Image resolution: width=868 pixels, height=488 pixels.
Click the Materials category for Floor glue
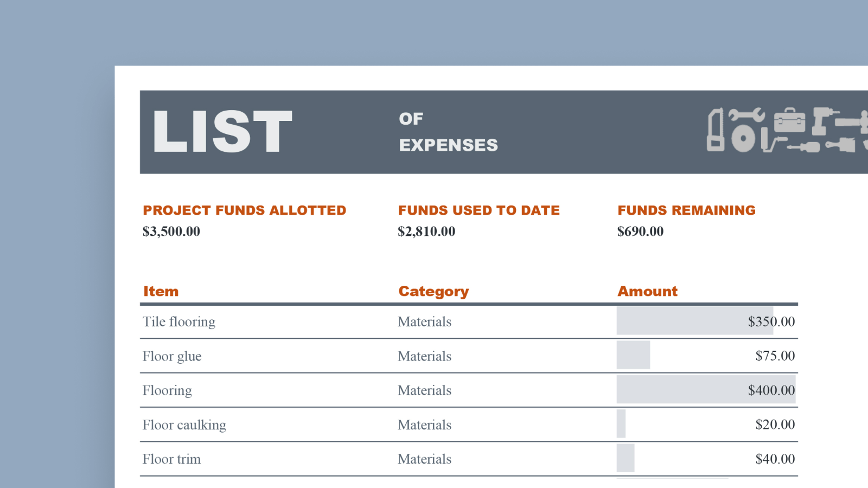tap(424, 356)
